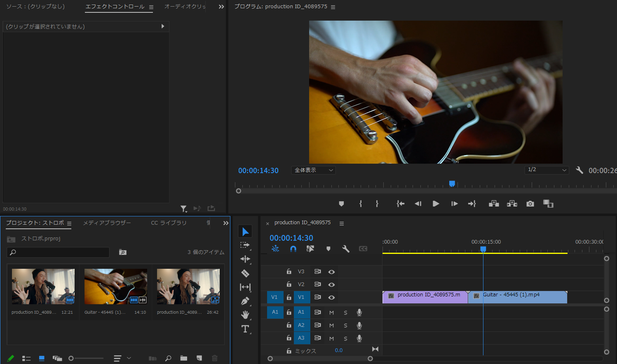The width and height of the screenshot is (617, 364).
Task: Select the Razor tool
Action: (245, 273)
